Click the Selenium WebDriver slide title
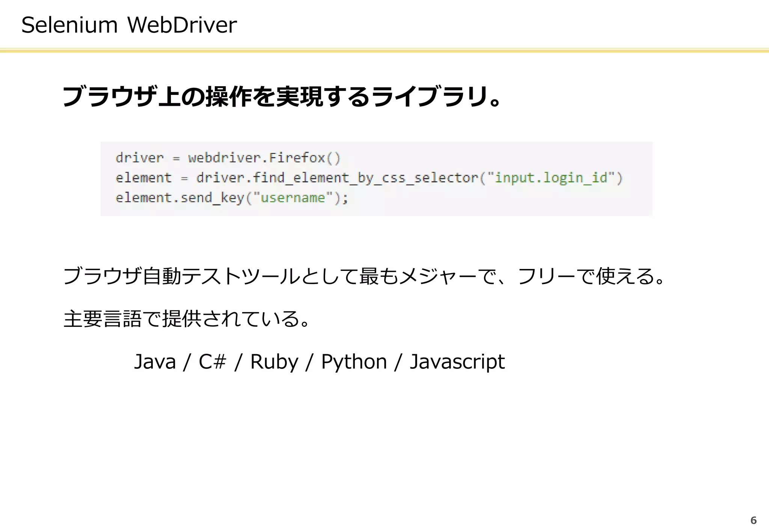This screenshot has height=532, width=769. click(129, 25)
